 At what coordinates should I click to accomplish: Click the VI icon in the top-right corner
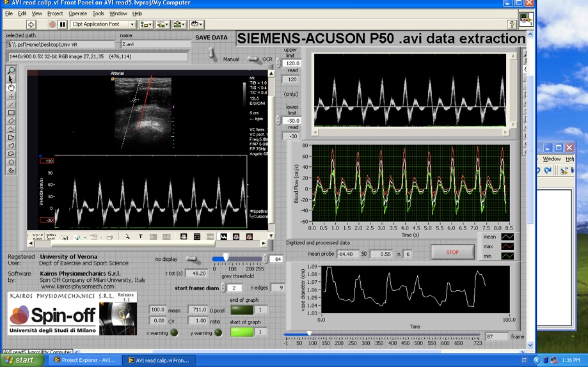pos(526,19)
